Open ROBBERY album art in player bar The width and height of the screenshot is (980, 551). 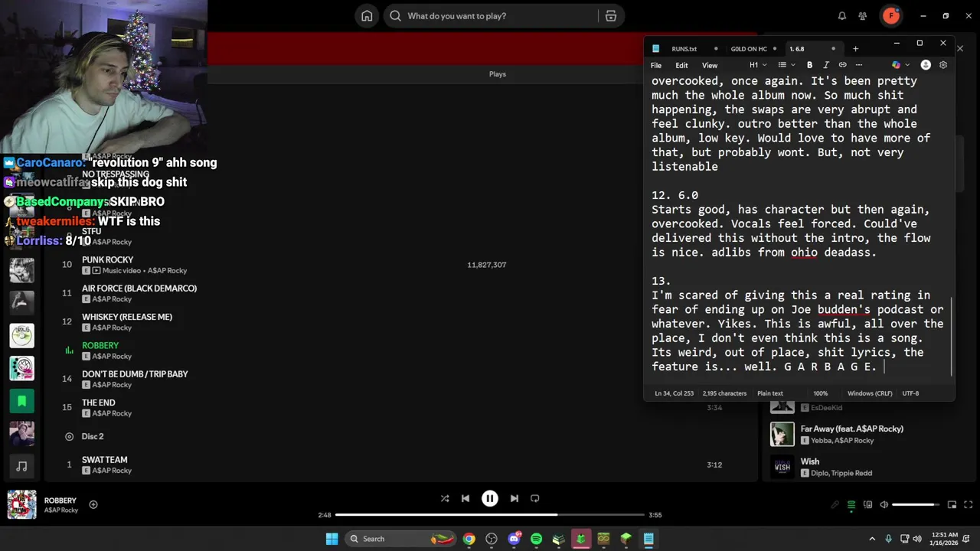pos(21,504)
